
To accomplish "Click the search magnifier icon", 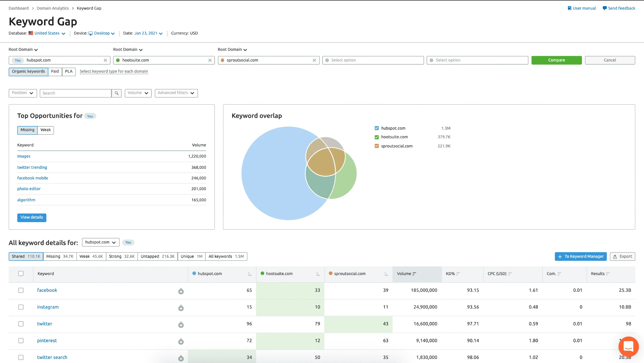I will (116, 93).
